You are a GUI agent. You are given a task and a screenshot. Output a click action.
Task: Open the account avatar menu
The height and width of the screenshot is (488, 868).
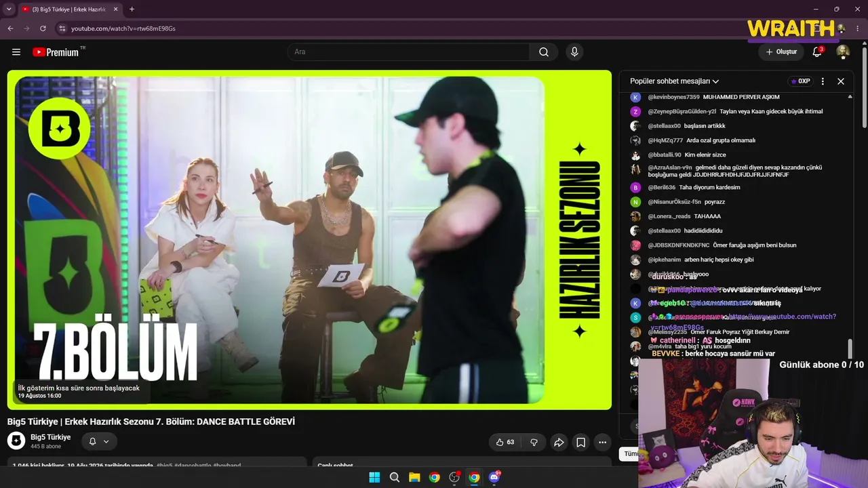tap(843, 52)
